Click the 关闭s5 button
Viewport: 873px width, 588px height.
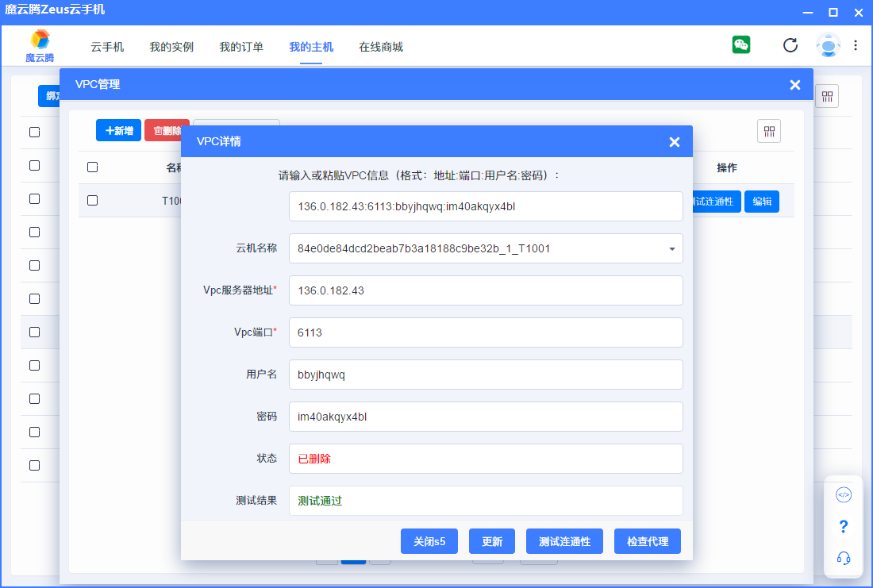tap(429, 542)
